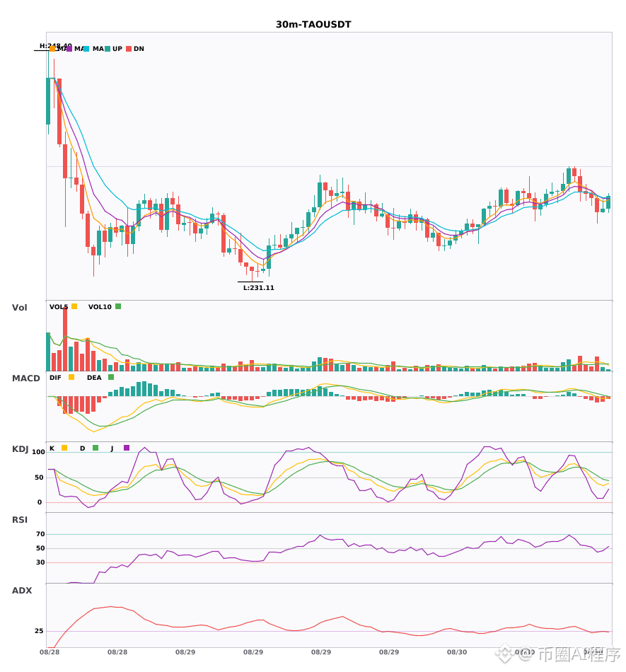Click the DN legend label text

[x=139, y=49]
